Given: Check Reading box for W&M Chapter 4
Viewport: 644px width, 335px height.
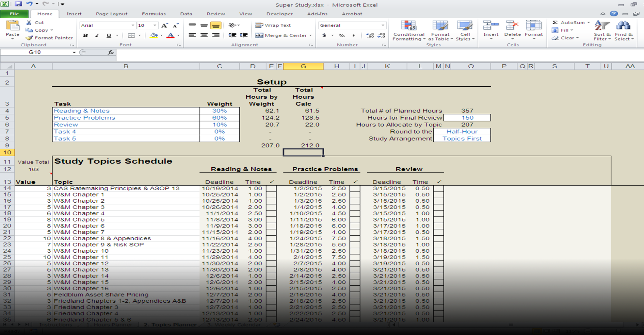Looking at the screenshot, I should pyautogui.click(x=271, y=213).
